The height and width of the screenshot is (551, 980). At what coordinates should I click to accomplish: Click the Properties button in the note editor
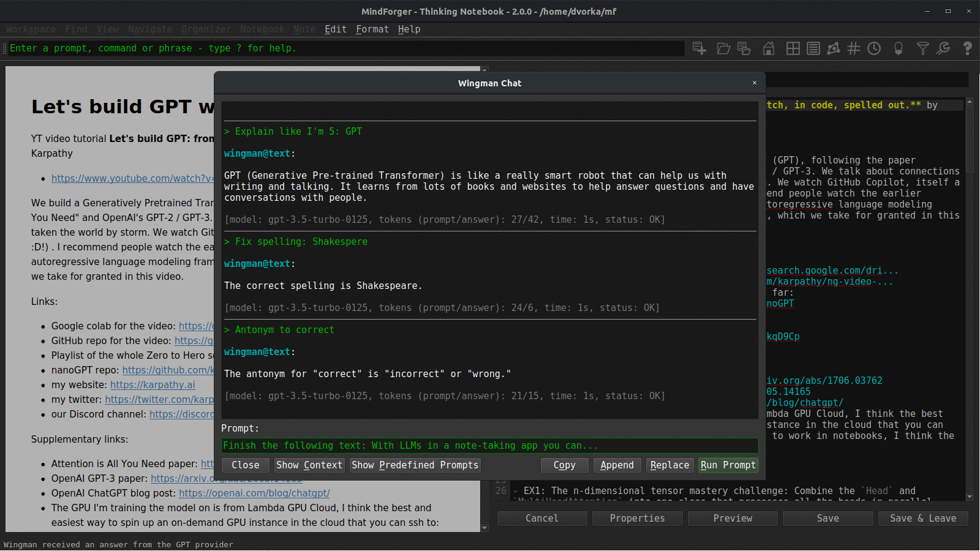638,519
